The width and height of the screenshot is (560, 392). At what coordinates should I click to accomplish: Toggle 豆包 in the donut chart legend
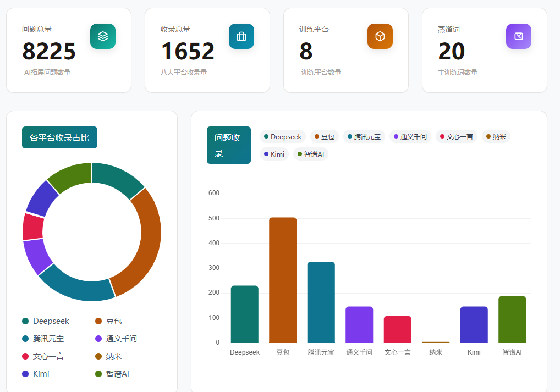click(x=108, y=321)
